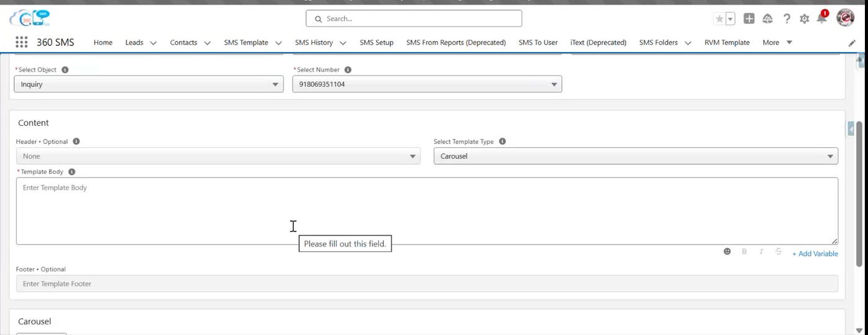Screen dimensions: 868x335
Task: Show Header Optional info icon
Action: [76, 141]
